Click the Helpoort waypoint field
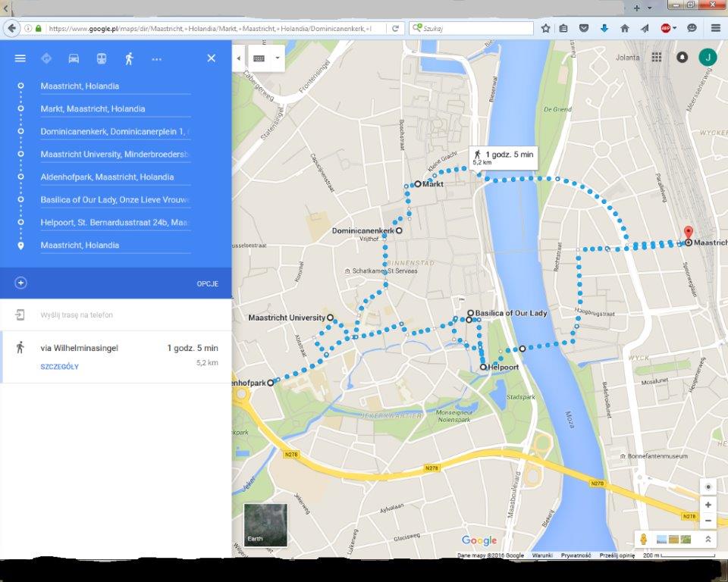This screenshot has height=582, width=728. [115, 222]
